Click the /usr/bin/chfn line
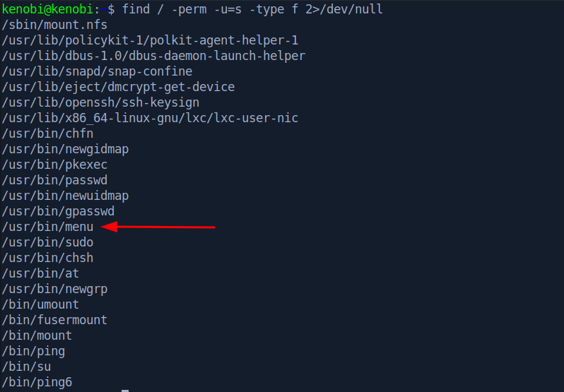Screen dimensions: 564x392 tap(47, 133)
